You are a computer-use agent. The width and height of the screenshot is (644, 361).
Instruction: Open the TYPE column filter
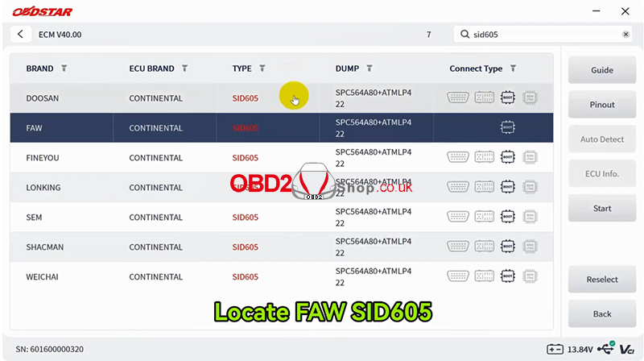[x=262, y=68]
